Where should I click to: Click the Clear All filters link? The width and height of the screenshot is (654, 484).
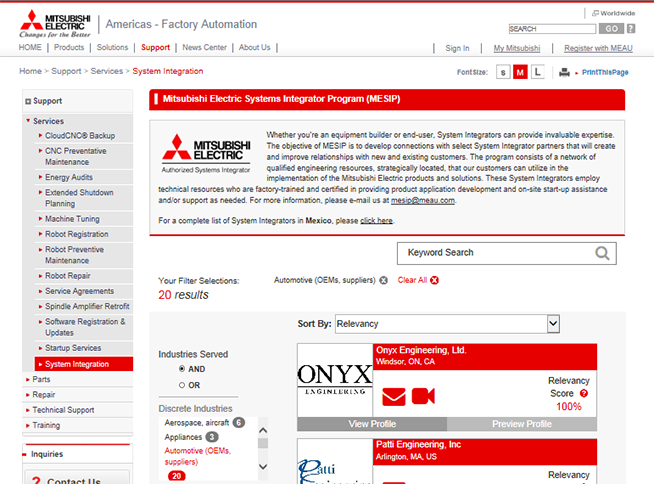click(x=412, y=281)
